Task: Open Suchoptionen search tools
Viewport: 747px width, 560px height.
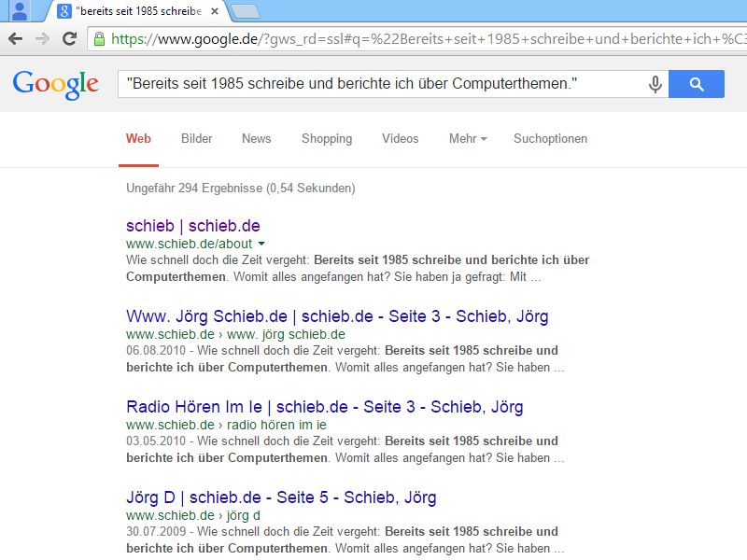Action: (x=550, y=138)
